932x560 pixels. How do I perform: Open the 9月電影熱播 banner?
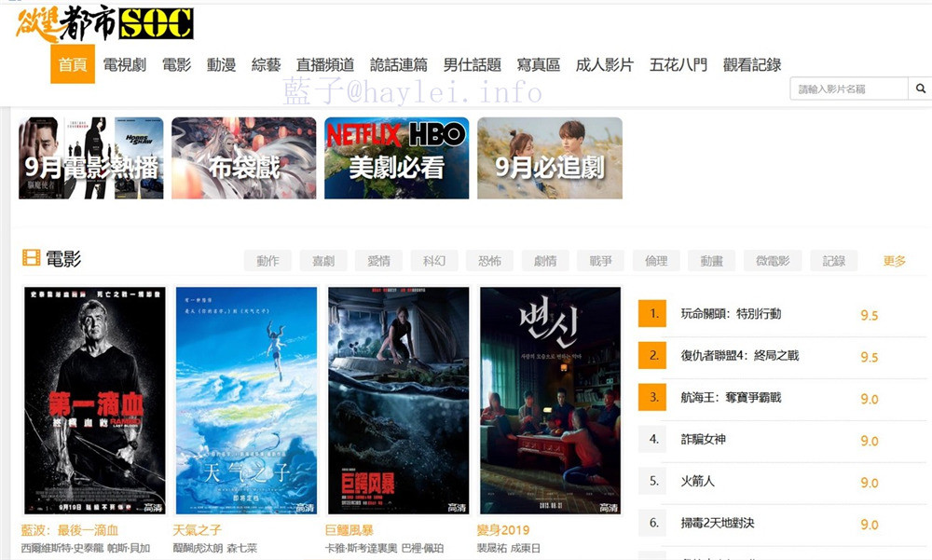(91, 158)
